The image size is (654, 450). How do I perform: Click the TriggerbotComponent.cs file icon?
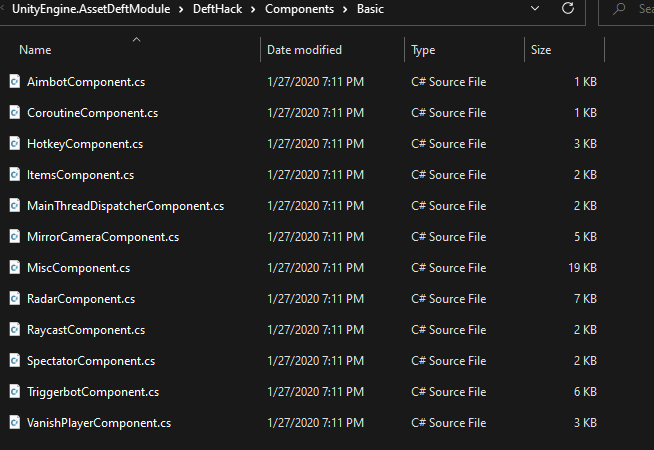pos(15,392)
